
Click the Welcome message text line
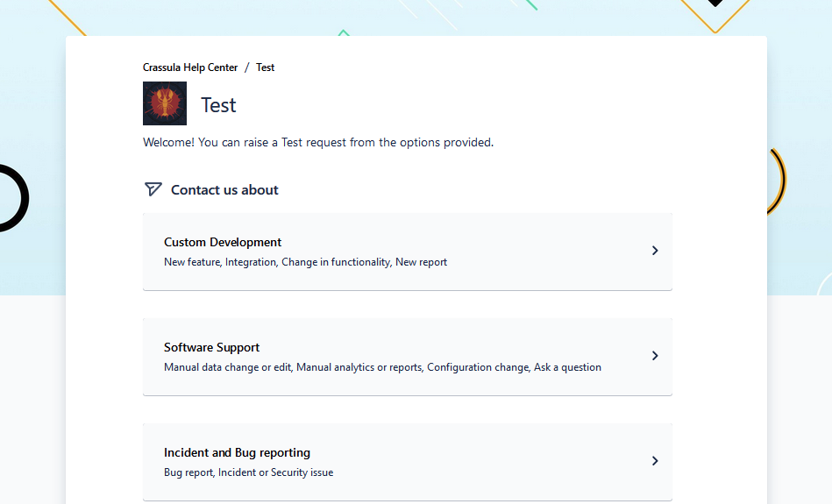coord(318,142)
